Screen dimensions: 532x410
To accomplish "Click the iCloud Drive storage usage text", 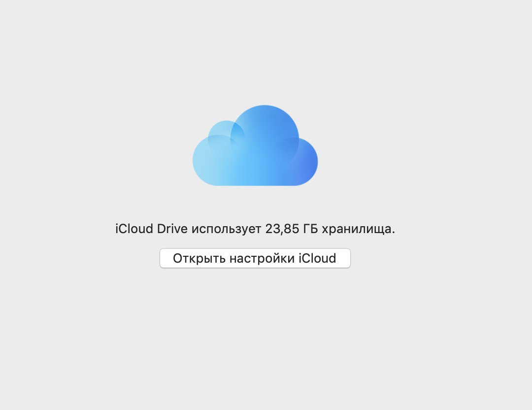I will pos(255,229).
